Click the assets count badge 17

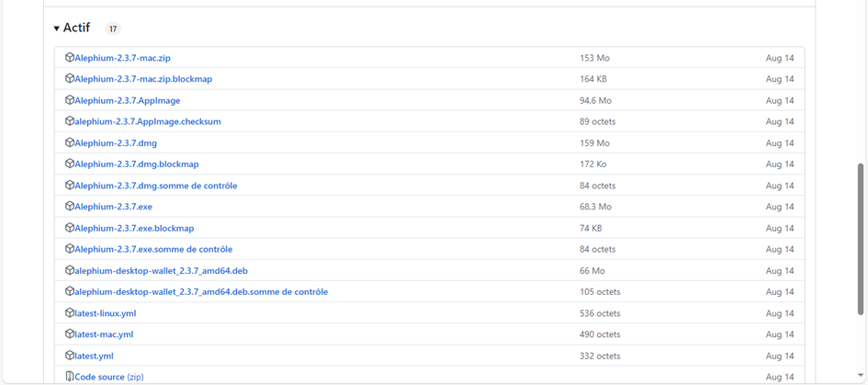click(113, 28)
